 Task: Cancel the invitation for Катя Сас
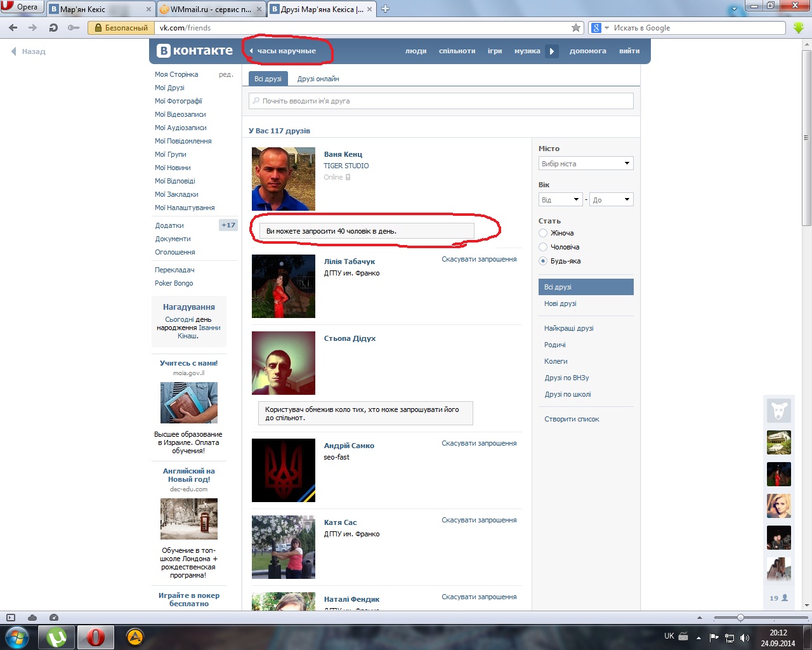click(479, 520)
